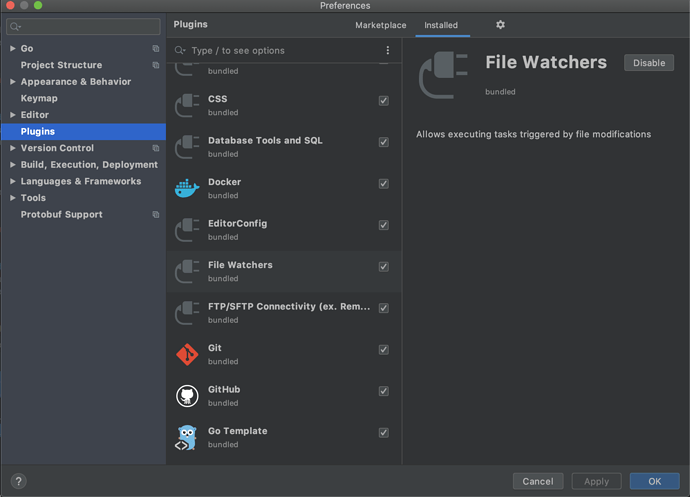Disable the Go Template checkbox
This screenshot has width=690, height=497.
point(384,432)
